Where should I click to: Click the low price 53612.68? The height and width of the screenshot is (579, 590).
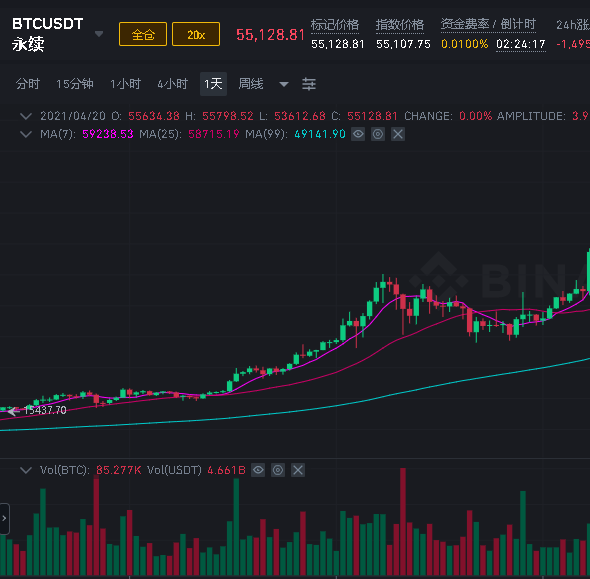click(x=300, y=116)
